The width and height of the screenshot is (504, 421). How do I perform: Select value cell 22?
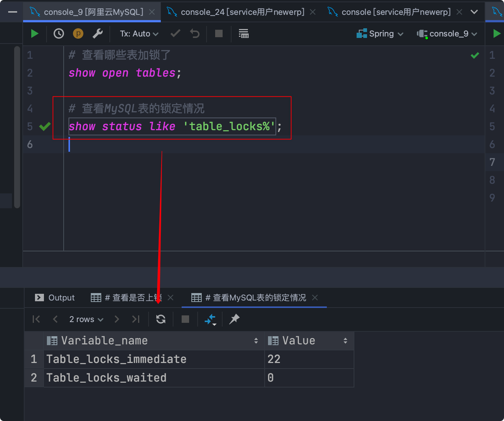click(x=309, y=359)
